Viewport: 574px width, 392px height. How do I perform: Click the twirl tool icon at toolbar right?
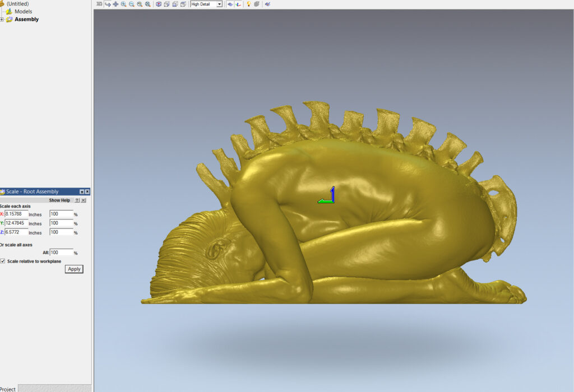267,4
